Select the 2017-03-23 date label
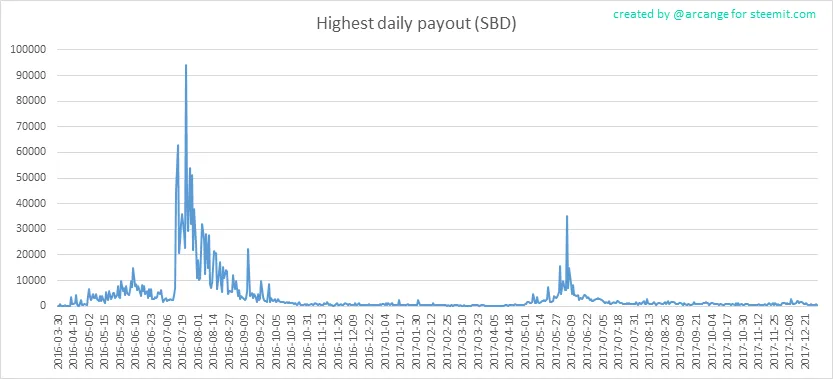This screenshot has height=379, width=833. [477, 341]
